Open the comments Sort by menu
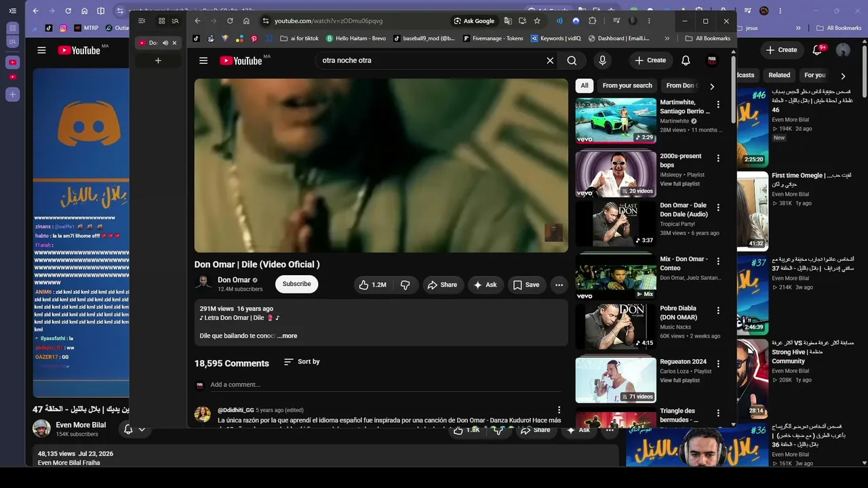This screenshot has height=488, width=868. point(302,362)
